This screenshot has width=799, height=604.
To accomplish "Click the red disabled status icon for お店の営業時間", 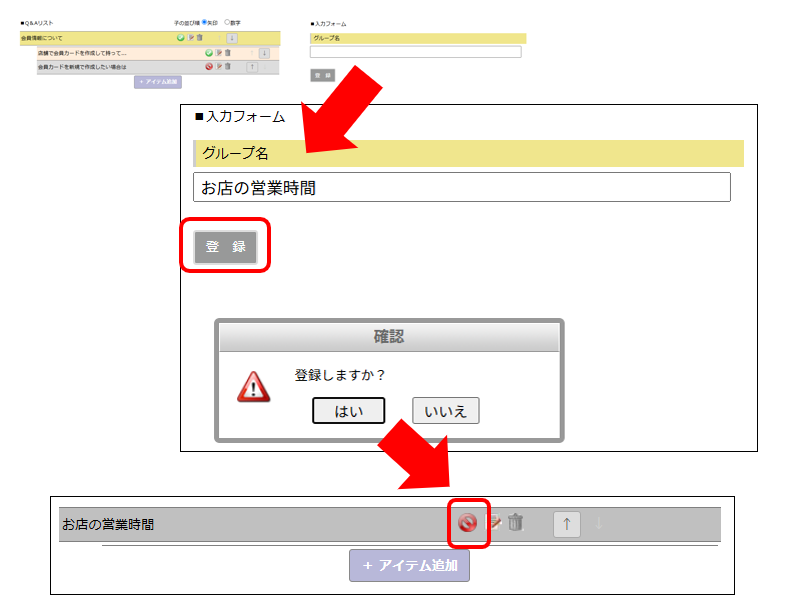I will point(467,523).
